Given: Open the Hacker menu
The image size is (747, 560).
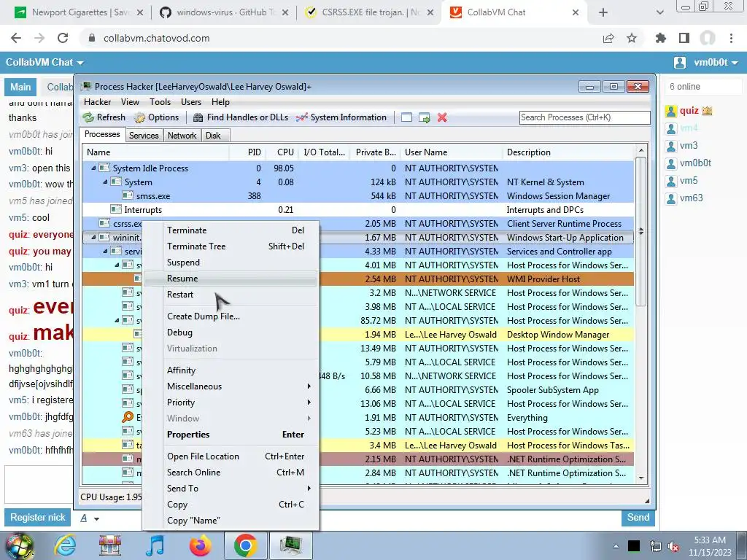Looking at the screenshot, I should (x=97, y=102).
